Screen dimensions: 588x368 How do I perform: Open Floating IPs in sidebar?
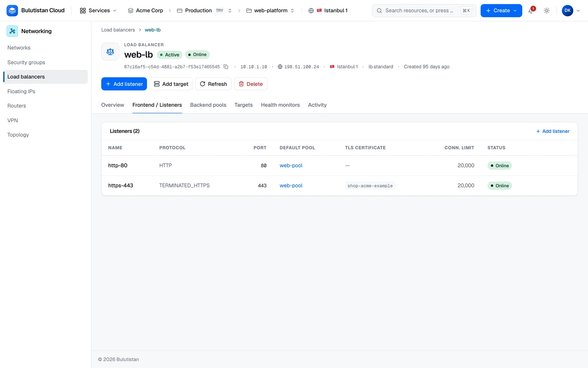point(45,91)
